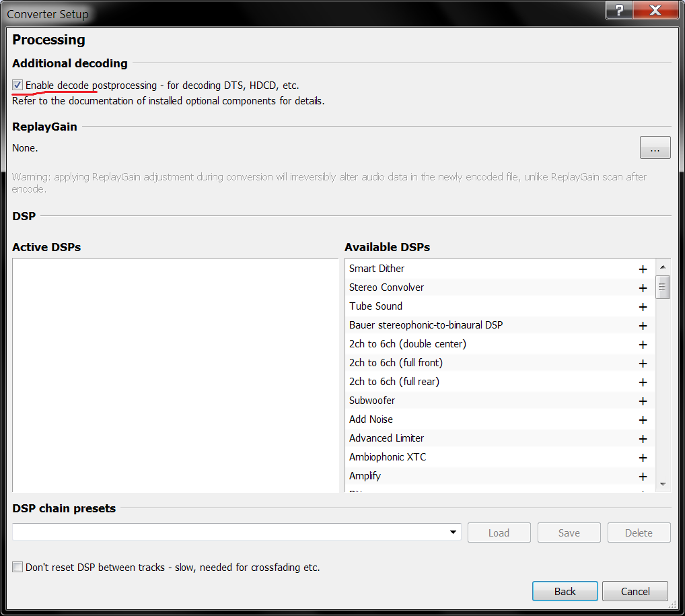The width and height of the screenshot is (685, 616).
Task: Select 2ch to 6ch (full front) entry
Action: [396, 363]
